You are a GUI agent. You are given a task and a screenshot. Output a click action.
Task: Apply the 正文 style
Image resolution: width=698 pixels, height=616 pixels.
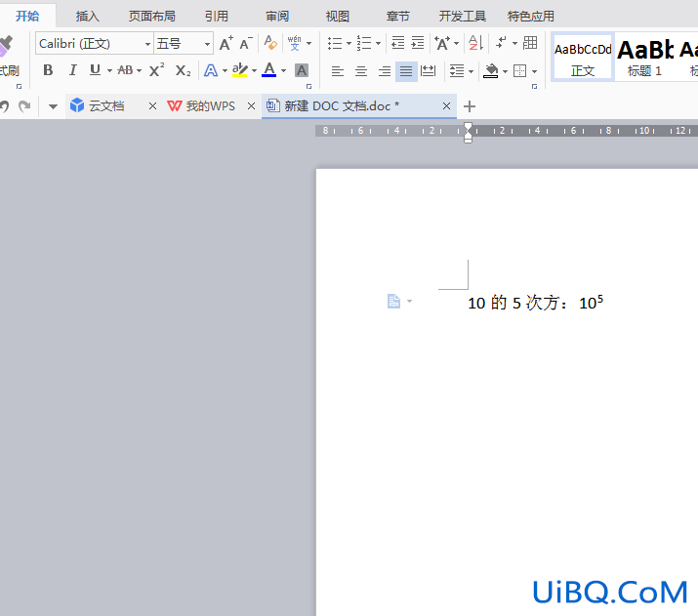click(x=583, y=58)
